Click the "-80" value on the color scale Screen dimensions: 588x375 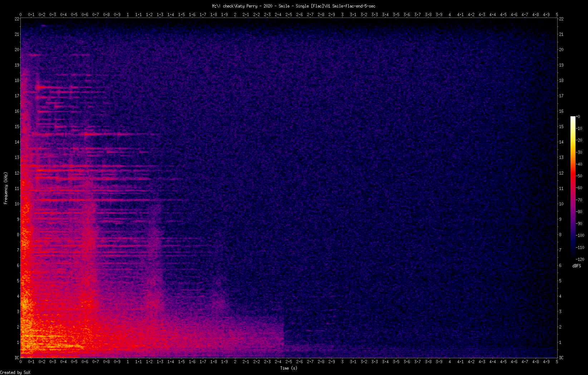(579, 212)
